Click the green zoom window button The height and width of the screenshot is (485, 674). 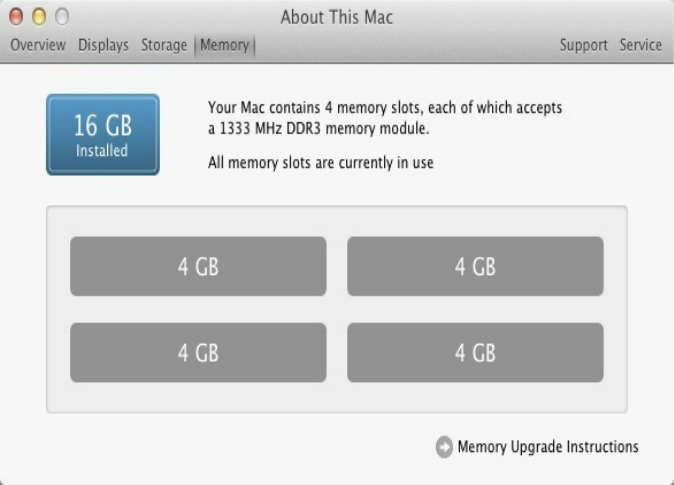pos(62,17)
